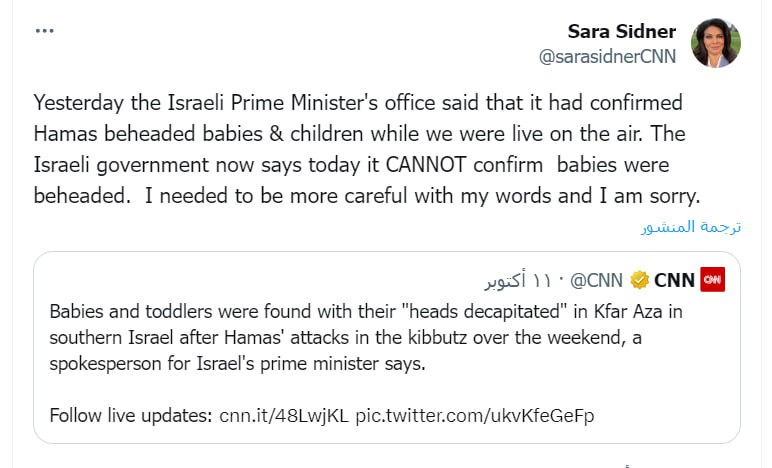Click the Arabic translate post link
This screenshot has height=468, width=772.
point(690,226)
